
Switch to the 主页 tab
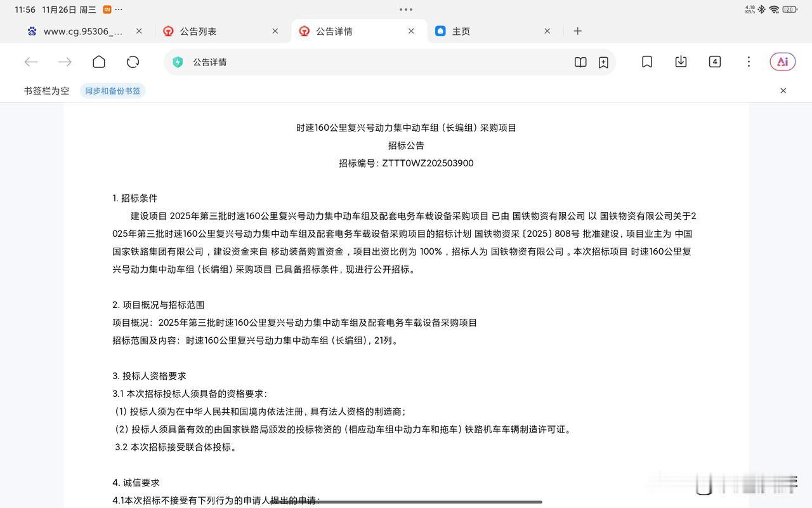pos(461,30)
